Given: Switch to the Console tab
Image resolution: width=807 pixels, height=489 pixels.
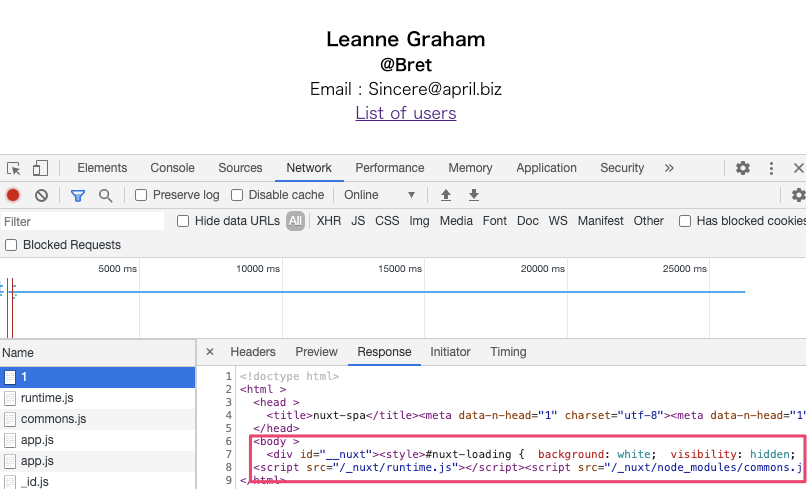Looking at the screenshot, I should tap(172, 168).
